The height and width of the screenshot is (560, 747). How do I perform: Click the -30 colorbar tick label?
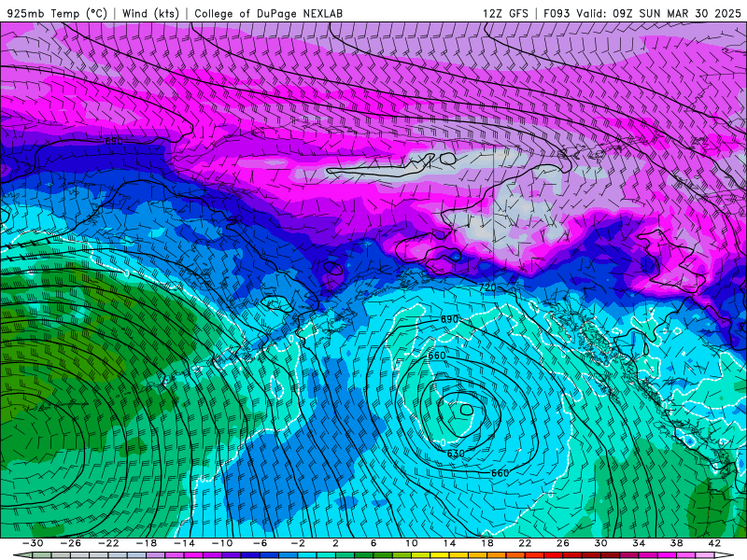click(x=33, y=543)
